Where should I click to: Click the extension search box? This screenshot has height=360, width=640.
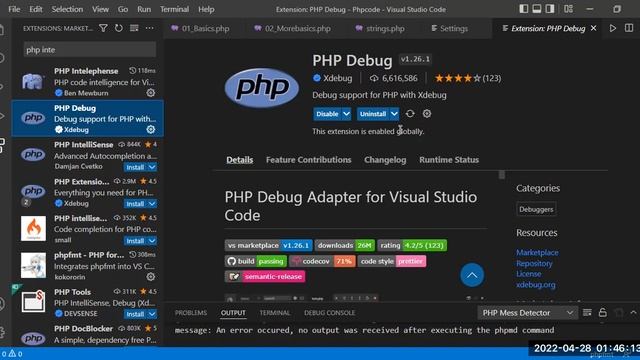(x=90, y=50)
